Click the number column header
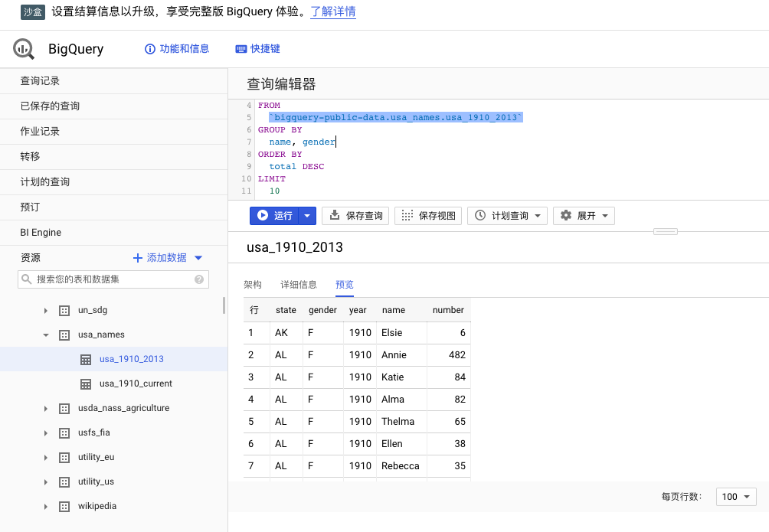 pyautogui.click(x=448, y=310)
